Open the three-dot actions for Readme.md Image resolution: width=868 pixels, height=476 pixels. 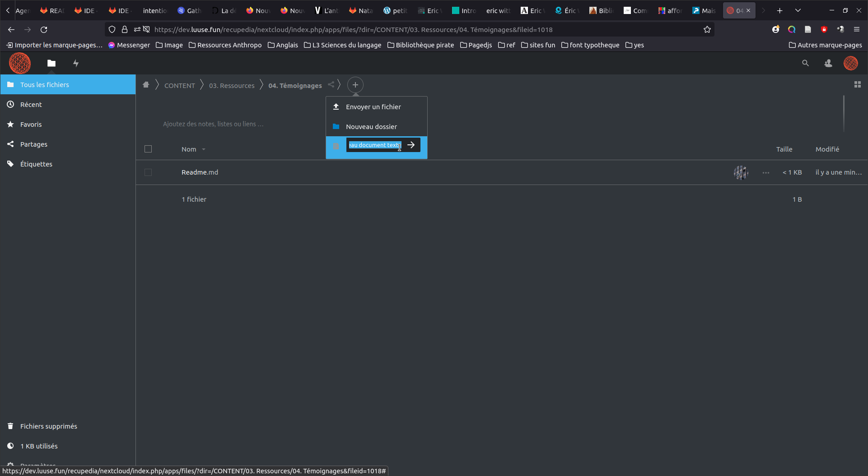pos(765,172)
